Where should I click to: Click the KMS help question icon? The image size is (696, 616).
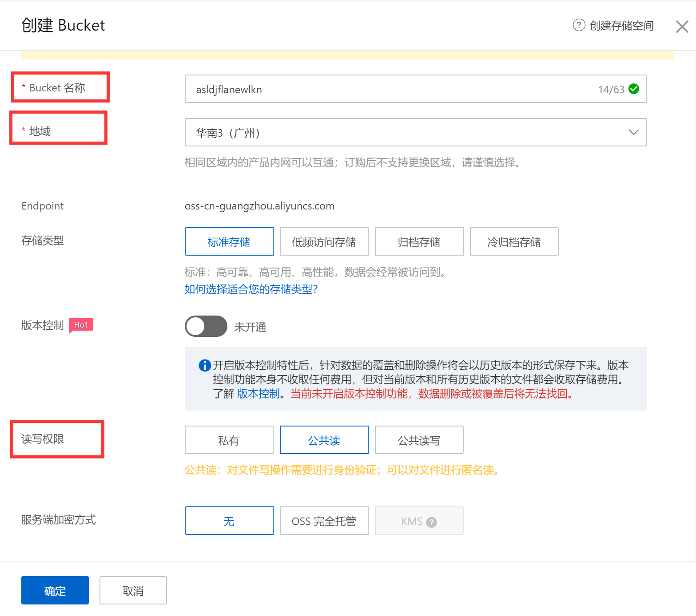click(x=431, y=522)
